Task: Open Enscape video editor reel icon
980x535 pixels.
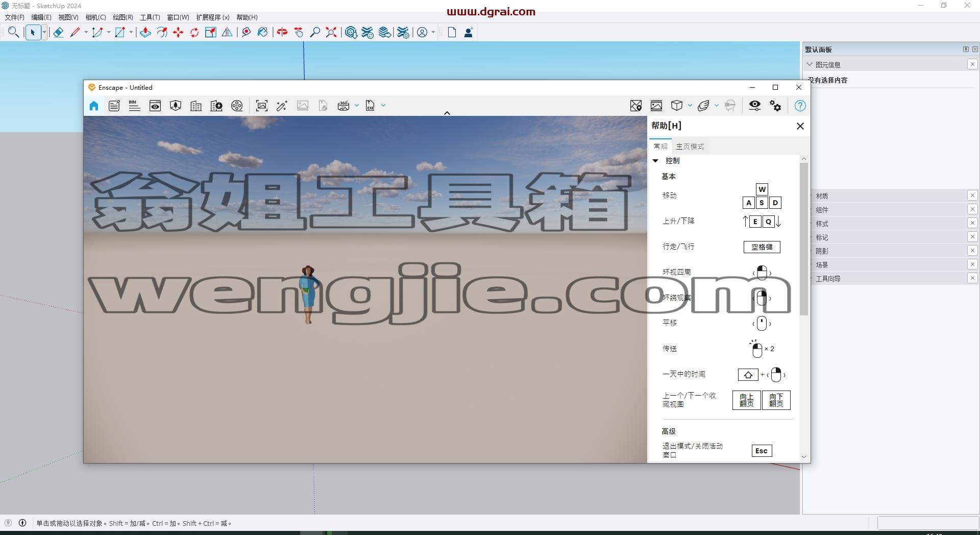Action: tap(237, 106)
